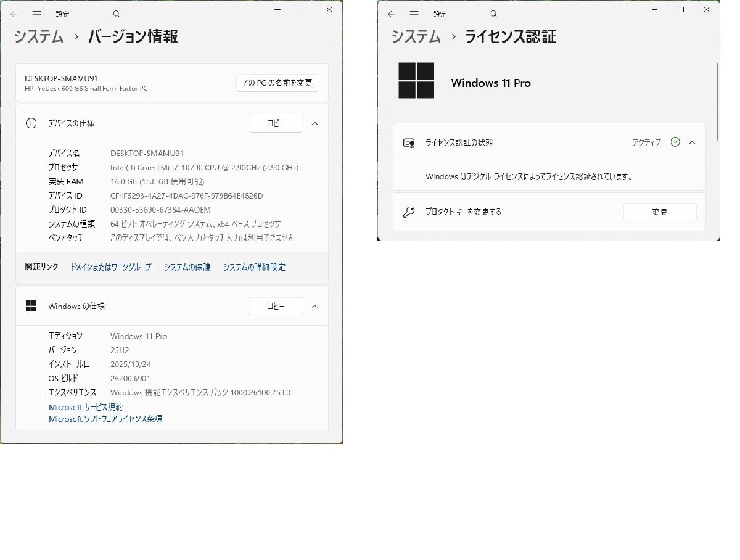Click この PC の名前を変更 button
Screen dimensions: 740x560
coord(277,83)
